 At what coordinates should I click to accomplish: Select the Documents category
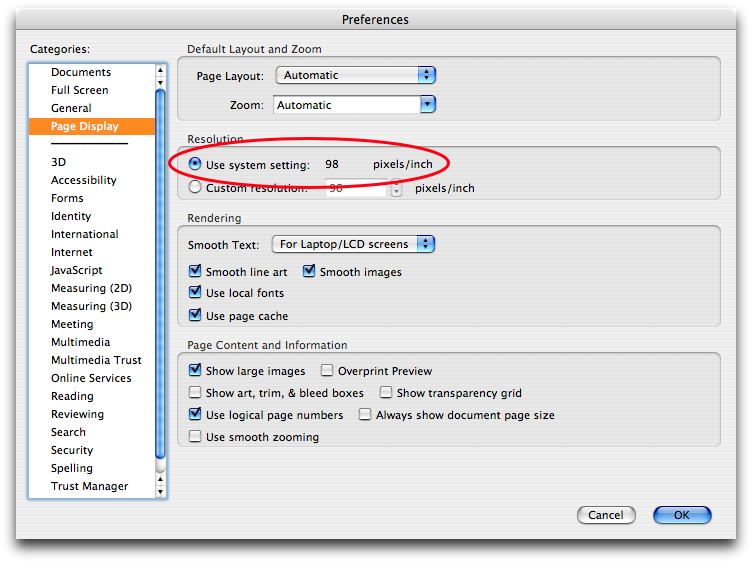pos(81,72)
